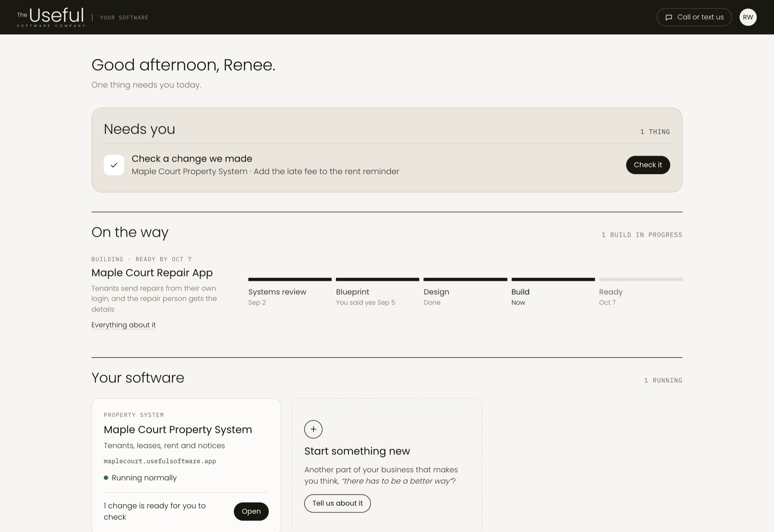Click Tell us about it
The height and width of the screenshot is (532, 774).
[x=337, y=503]
